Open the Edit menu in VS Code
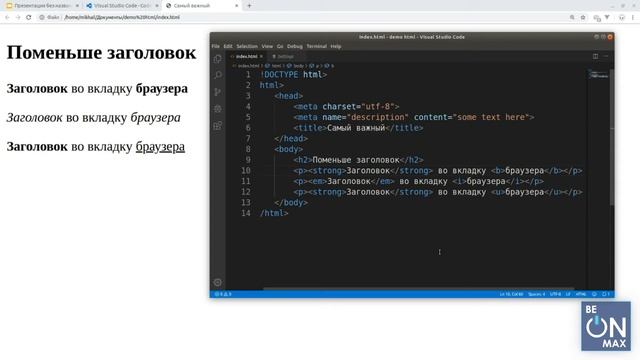Viewport: 640px width, 360px height. click(x=228, y=46)
